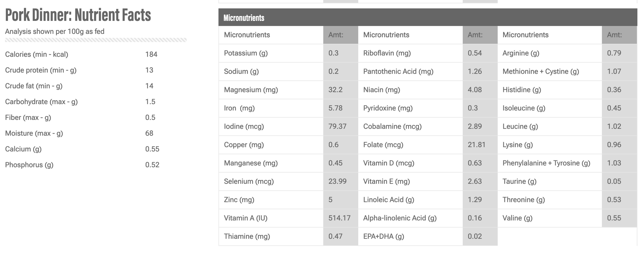This screenshot has width=644, height=253.
Task: Select the Phenylalanine + Tyrosine (g) label
Action: click(546, 163)
